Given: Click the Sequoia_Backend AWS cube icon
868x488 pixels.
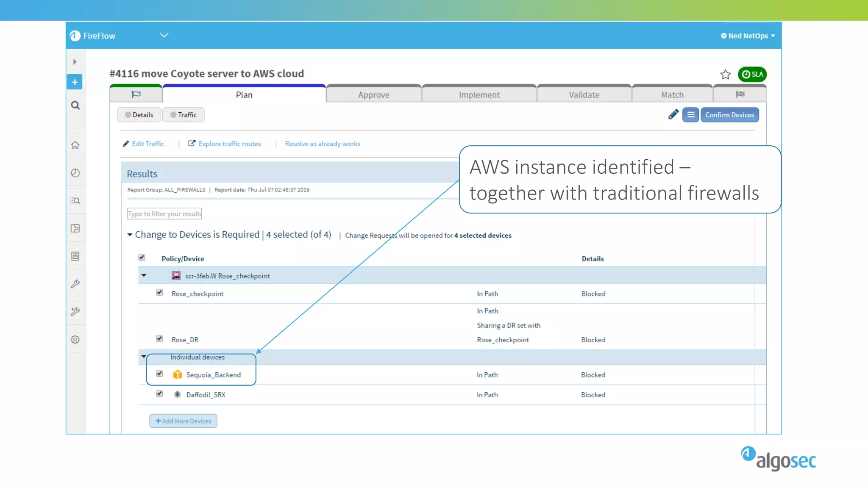Looking at the screenshot, I should coord(178,374).
